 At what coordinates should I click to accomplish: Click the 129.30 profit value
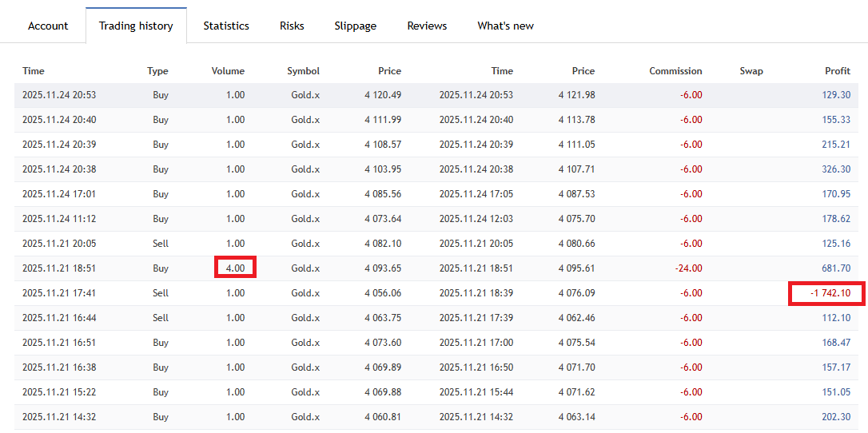click(837, 95)
